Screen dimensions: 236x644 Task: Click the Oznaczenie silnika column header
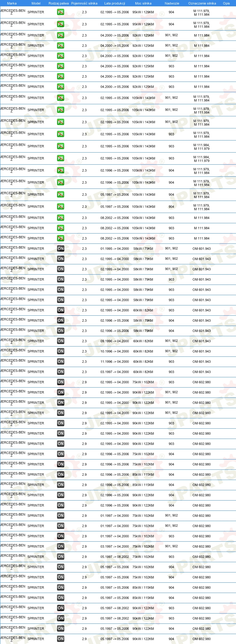pos(202,3)
